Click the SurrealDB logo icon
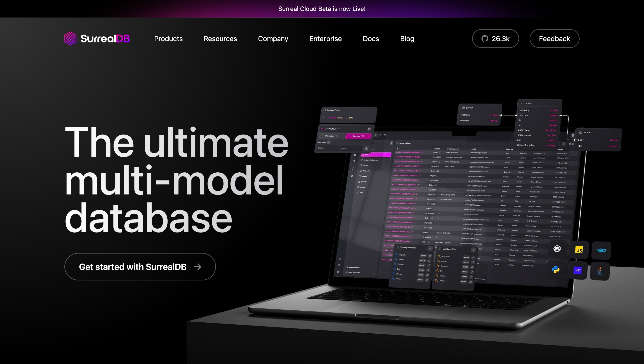644x364 pixels. point(71,38)
